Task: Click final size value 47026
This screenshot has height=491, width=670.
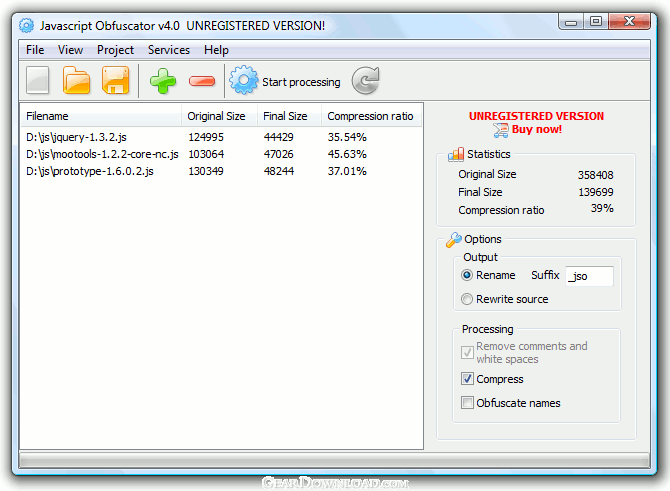Action: tap(279, 154)
